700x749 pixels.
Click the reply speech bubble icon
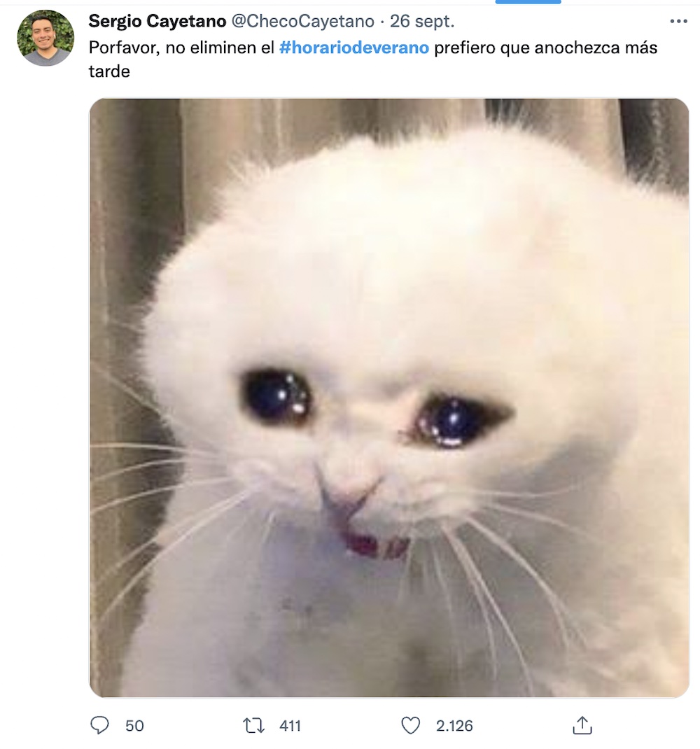click(x=100, y=725)
